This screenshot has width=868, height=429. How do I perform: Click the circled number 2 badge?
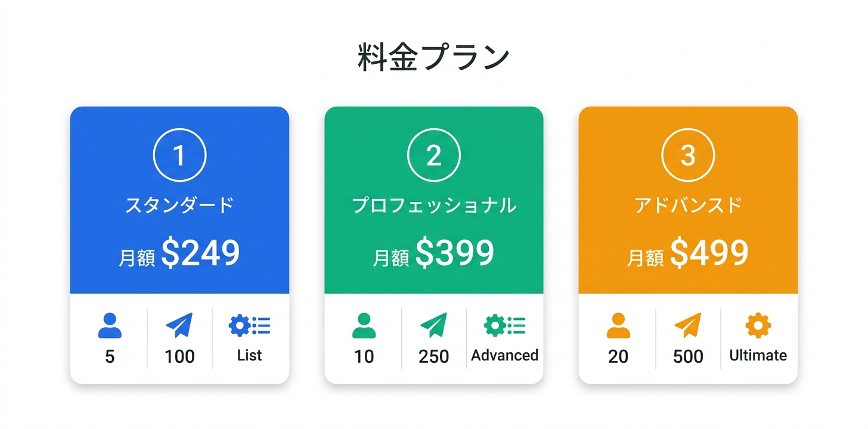tap(433, 156)
